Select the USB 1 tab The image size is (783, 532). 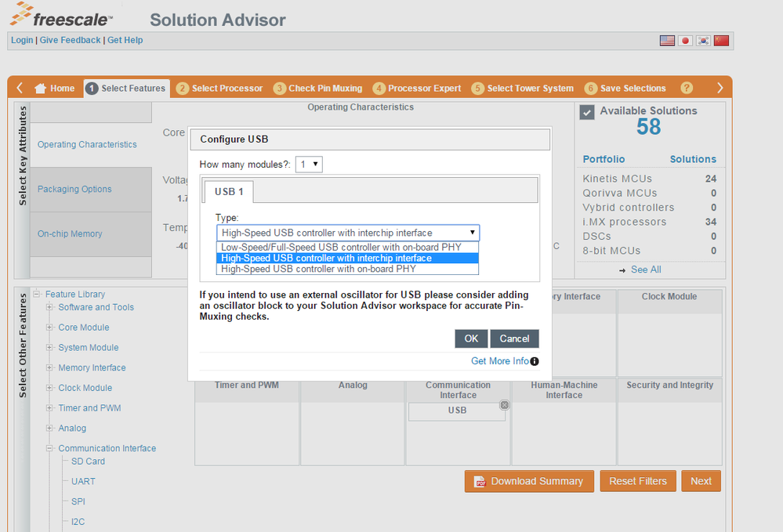[229, 192]
